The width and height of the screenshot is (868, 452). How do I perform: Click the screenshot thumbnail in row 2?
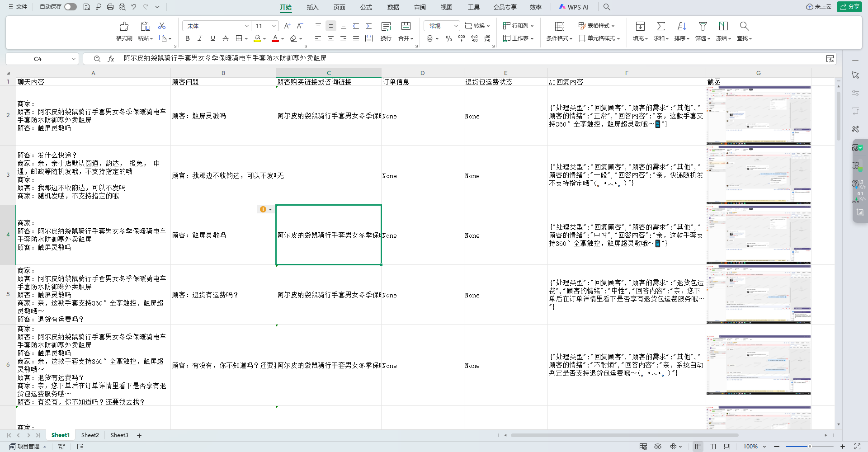coord(758,116)
